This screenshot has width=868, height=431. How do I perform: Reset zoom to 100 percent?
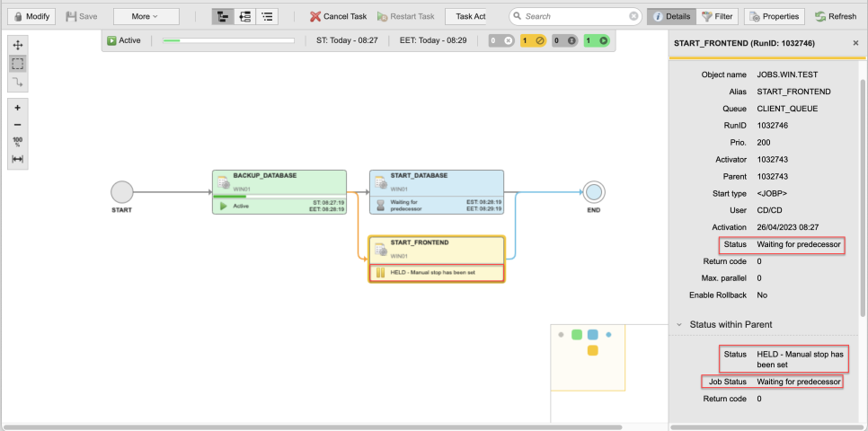click(x=18, y=142)
